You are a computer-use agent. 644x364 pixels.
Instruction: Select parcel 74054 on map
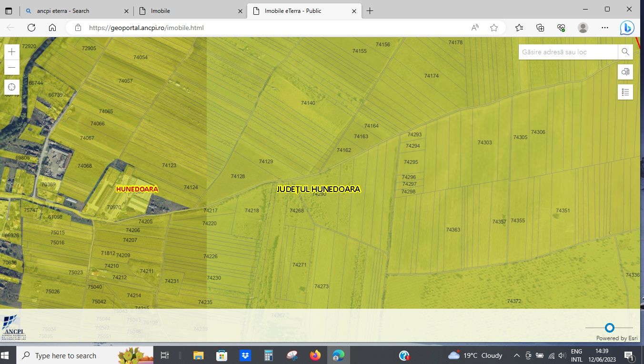click(141, 57)
